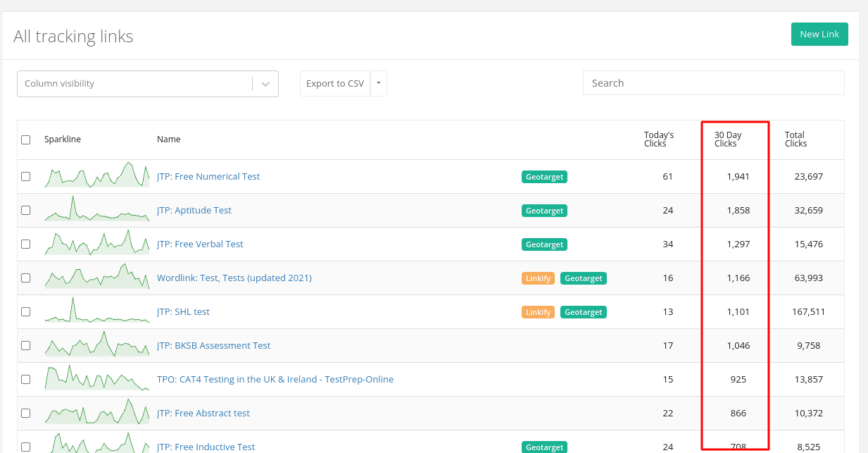Open the TPO: CAT4 Testing link
This screenshot has width=868, height=453.
click(x=275, y=380)
